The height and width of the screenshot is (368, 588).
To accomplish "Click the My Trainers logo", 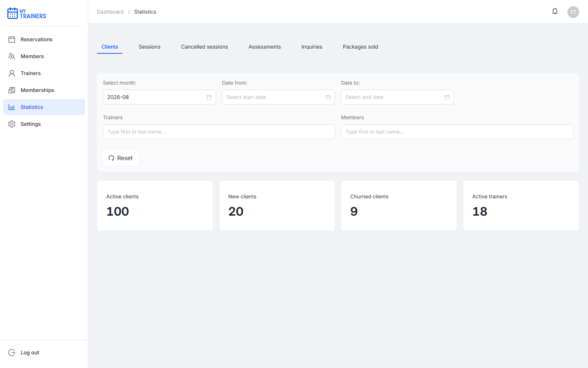I will (x=27, y=14).
